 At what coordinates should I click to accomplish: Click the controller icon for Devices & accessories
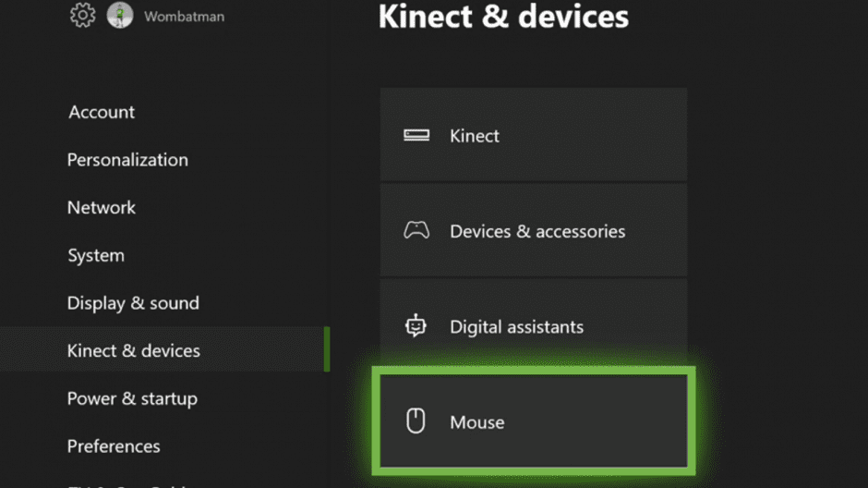(x=416, y=230)
